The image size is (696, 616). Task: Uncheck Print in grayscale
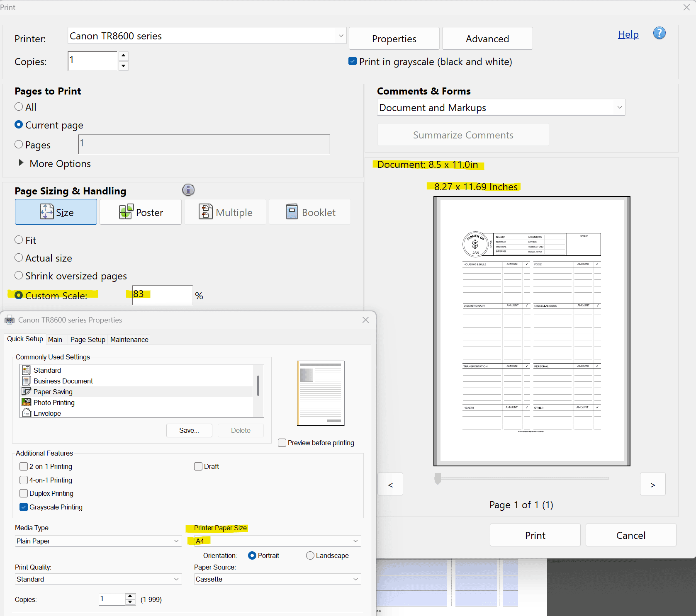pos(352,61)
